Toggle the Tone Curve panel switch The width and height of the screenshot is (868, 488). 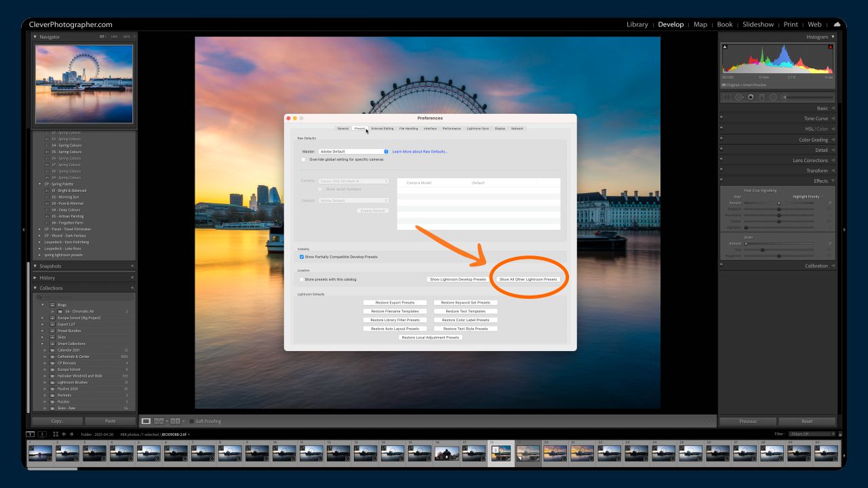(x=722, y=119)
